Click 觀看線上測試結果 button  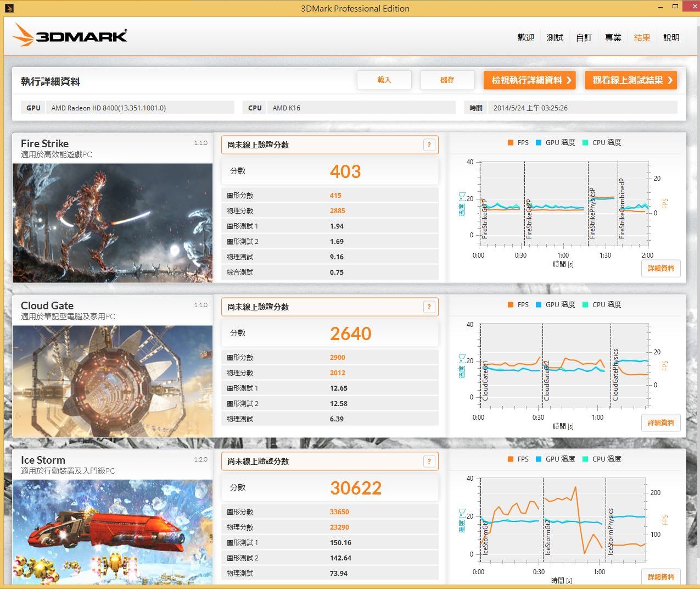click(631, 80)
